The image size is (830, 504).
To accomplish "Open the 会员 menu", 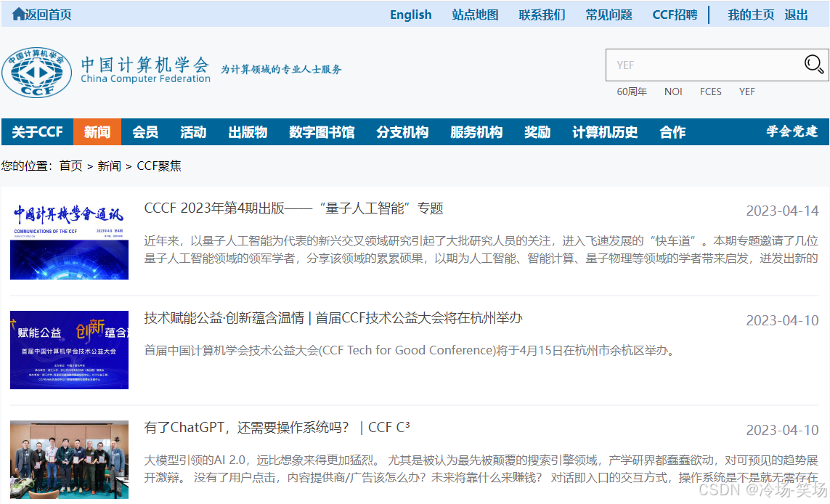I will (x=145, y=132).
